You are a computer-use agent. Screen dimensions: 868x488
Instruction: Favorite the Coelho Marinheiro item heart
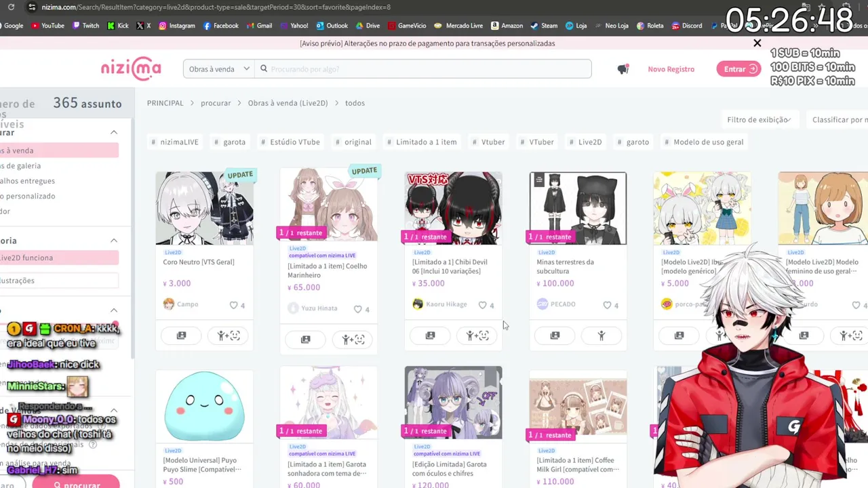(358, 309)
